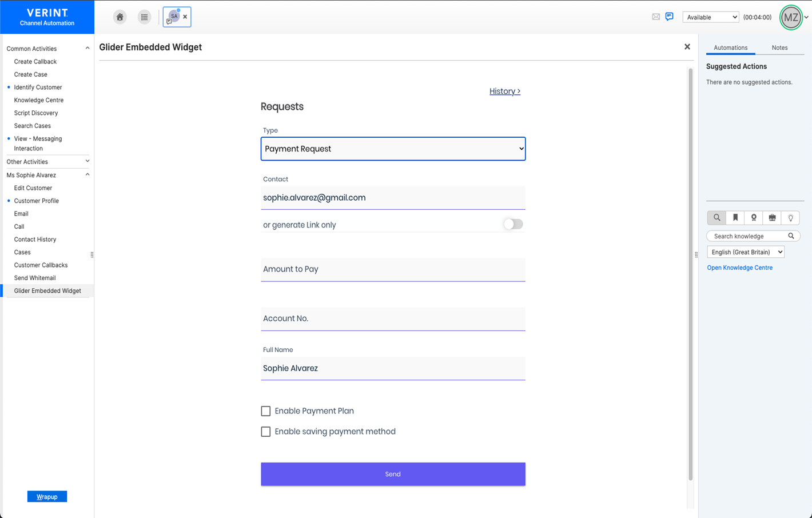The width and height of the screenshot is (812, 518).
Task: Select the SA customer interaction tab
Action: pos(173,17)
